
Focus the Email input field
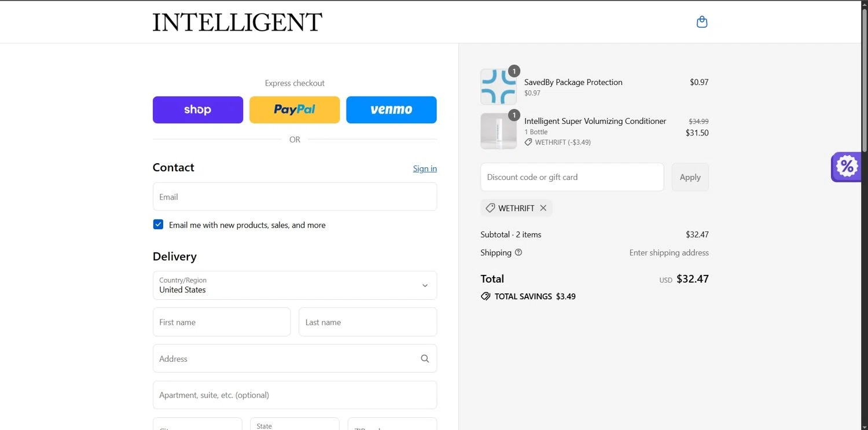pyautogui.click(x=295, y=197)
